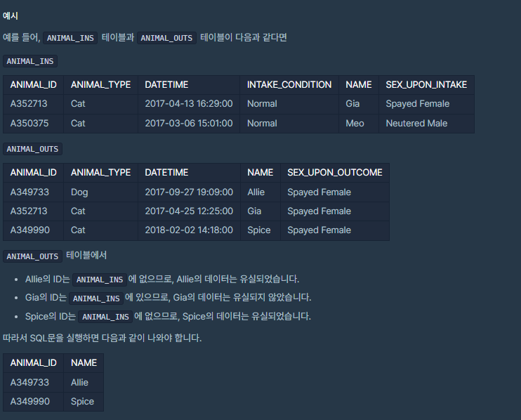Viewport: 521px width, 420px height.
Task: Click ANIMAL_TYPE header in the ANIMAL_OUTS table
Action: tap(100, 173)
